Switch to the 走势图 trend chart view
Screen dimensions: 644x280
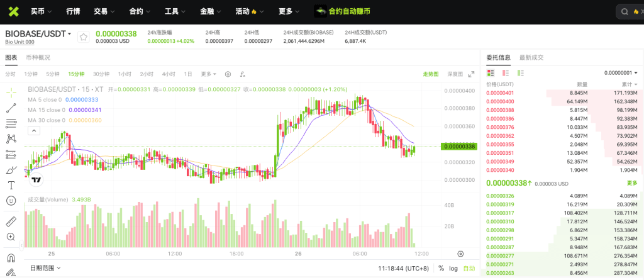tap(431, 74)
